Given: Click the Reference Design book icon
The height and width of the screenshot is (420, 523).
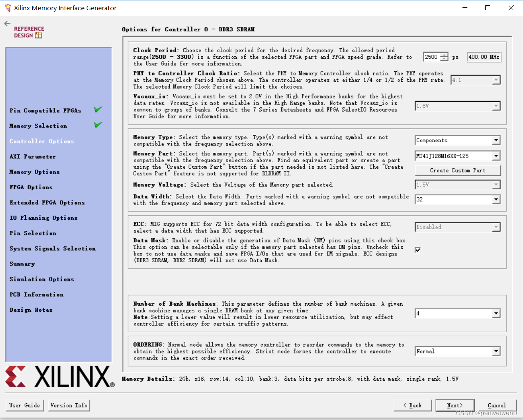Looking at the screenshot, I should click(38, 36).
